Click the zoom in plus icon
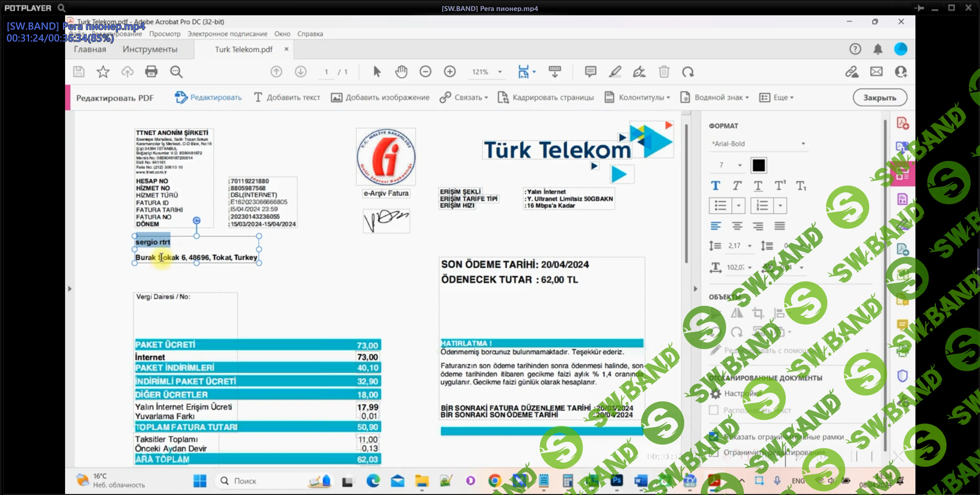The height and width of the screenshot is (495, 980). pos(450,72)
